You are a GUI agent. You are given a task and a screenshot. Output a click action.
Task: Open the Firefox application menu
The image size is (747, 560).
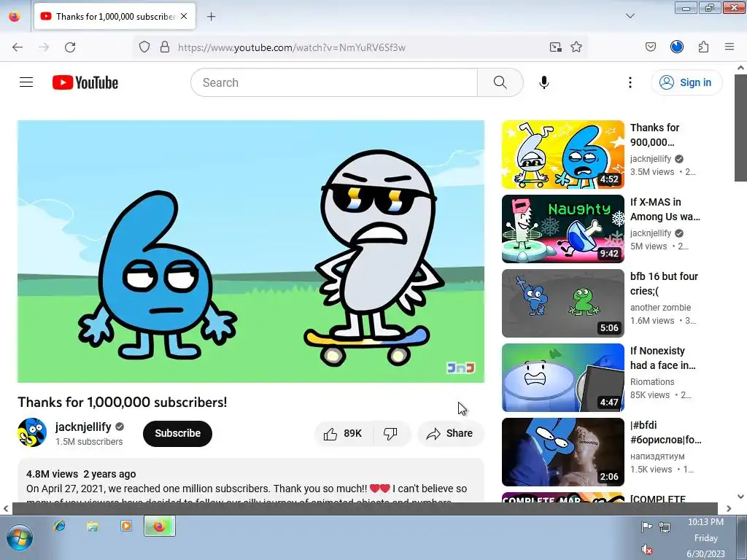point(729,47)
